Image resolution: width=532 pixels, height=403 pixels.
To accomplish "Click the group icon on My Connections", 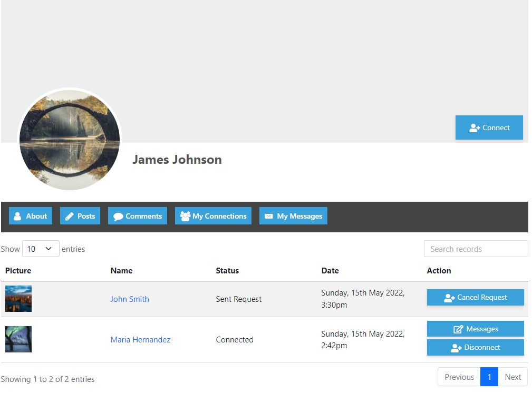I will 185,216.
